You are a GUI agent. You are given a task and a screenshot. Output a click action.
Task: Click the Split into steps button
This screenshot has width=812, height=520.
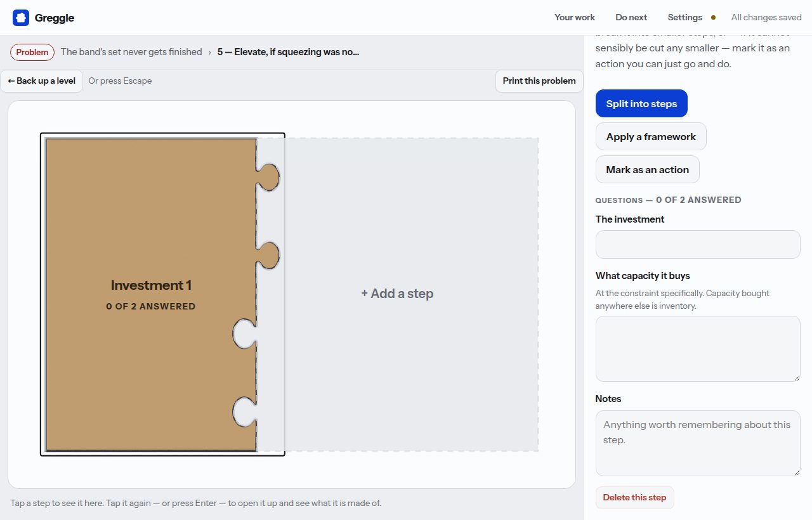click(641, 103)
